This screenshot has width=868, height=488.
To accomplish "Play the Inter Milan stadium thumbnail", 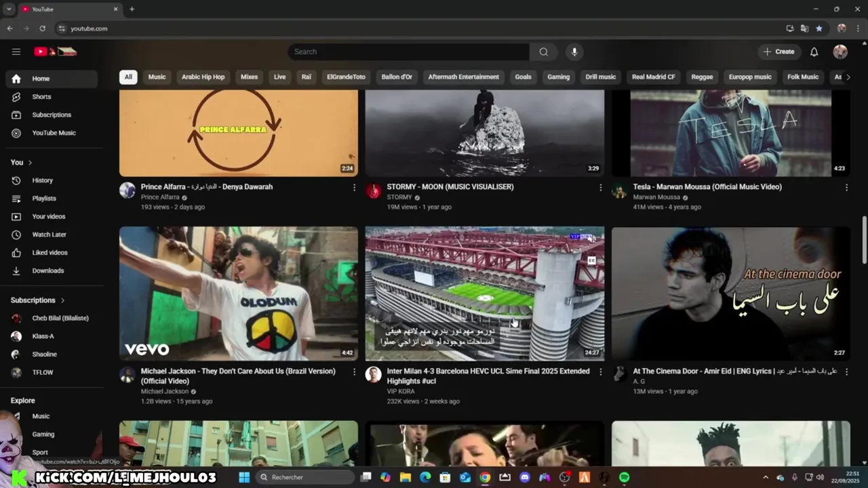I will (485, 293).
